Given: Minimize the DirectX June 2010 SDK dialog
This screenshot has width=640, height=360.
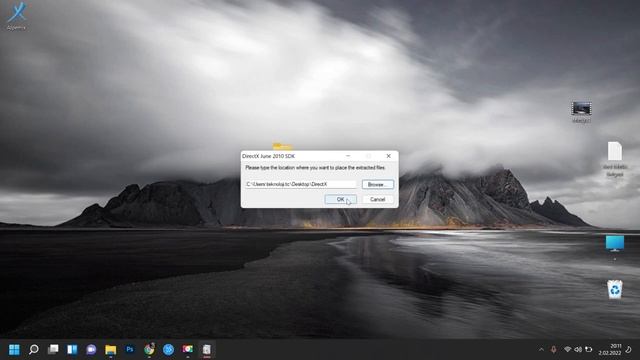Looking at the screenshot, I should [x=348, y=156].
